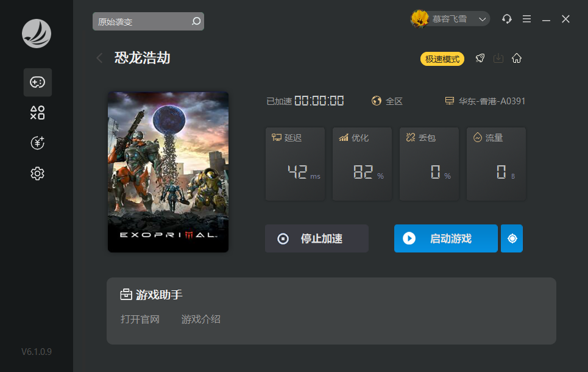
Task: Click the customer support headset icon
Action: pos(507,20)
